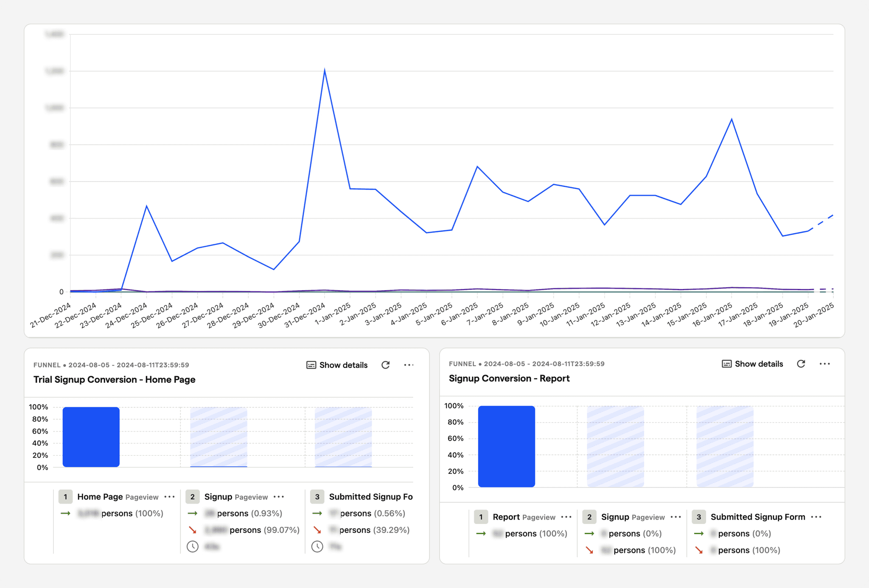
Task: Open options menu for Home Page Pageview step
Action: [169, 497]
